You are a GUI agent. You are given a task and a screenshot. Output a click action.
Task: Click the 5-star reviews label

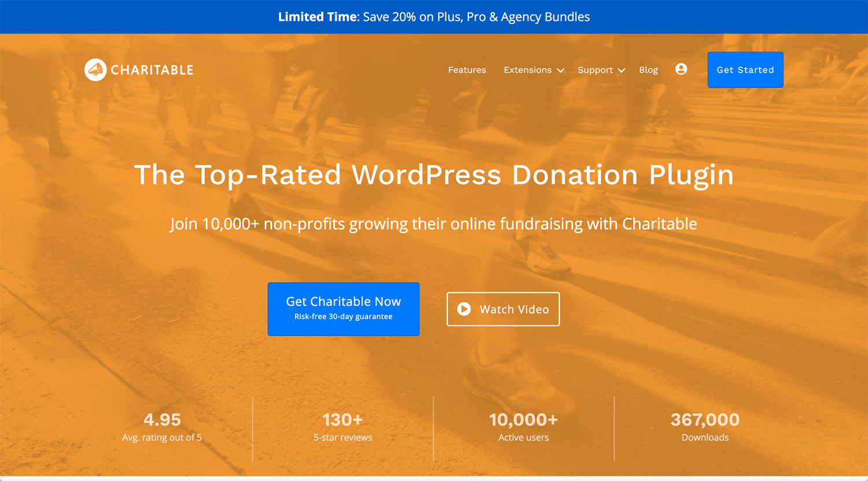tap(343, 438)
